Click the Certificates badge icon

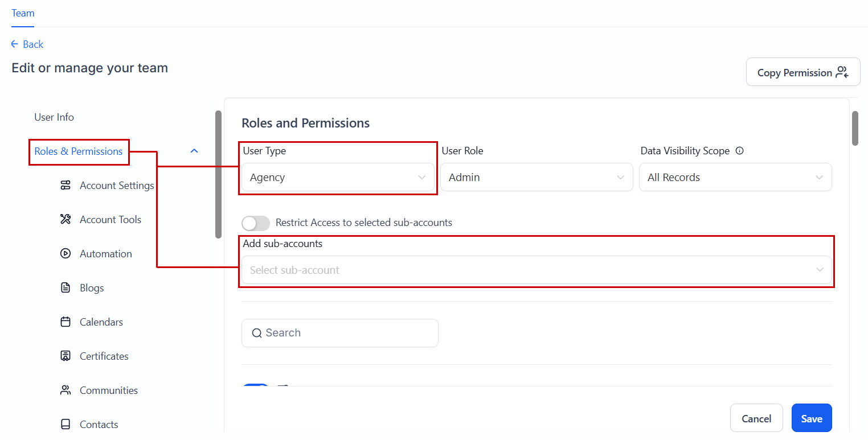coord(65,356)
